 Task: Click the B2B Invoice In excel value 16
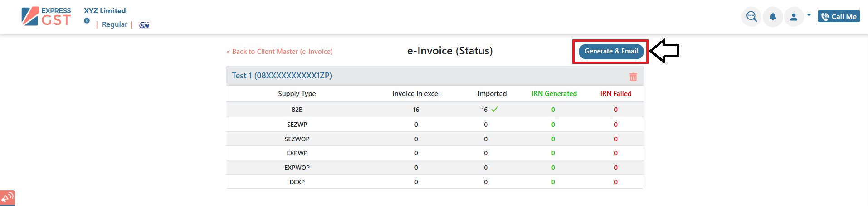(416, 110)
